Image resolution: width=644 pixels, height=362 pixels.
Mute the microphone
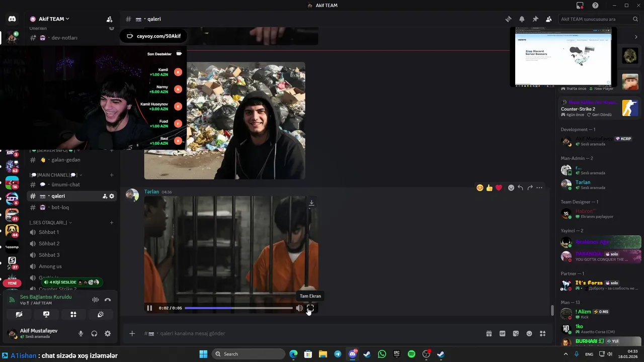pyautogui.click(x=80, y=333)
